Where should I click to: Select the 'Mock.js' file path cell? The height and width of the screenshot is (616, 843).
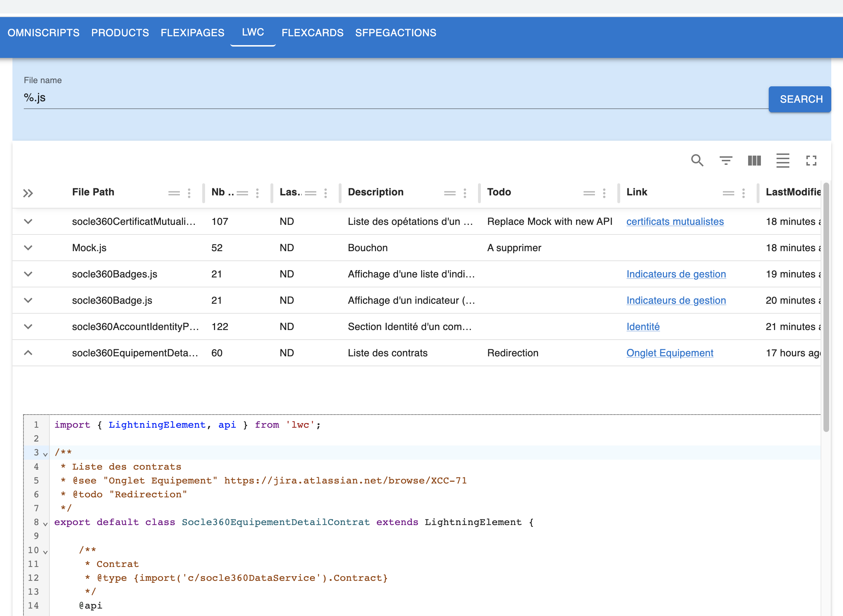89,248
